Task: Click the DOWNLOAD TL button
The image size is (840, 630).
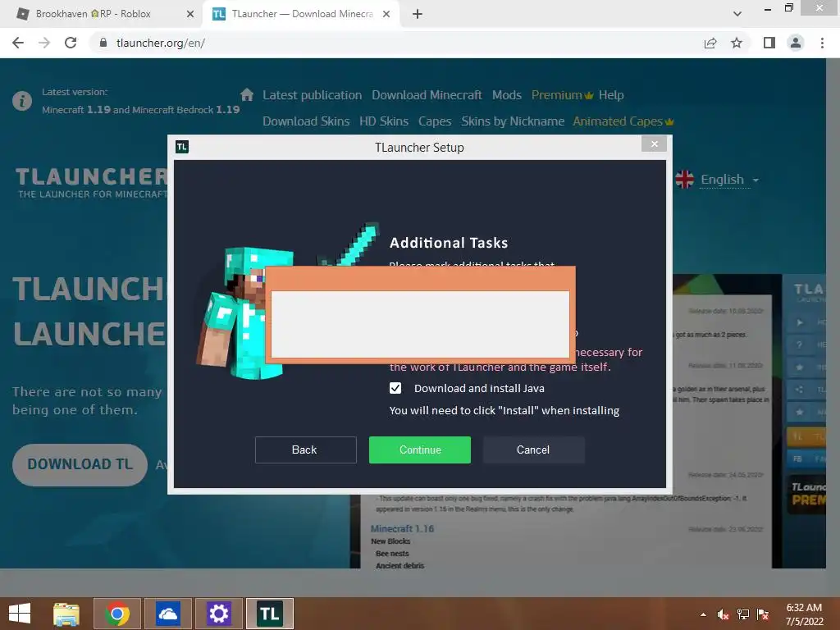Action: click(80, 464)
